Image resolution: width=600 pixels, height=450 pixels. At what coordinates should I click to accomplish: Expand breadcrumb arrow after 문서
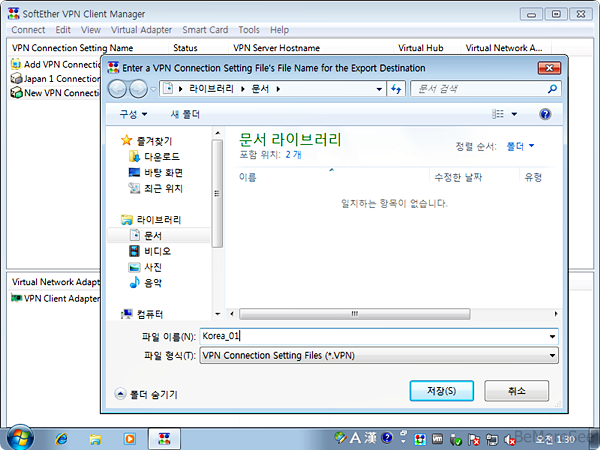pyautogui.click(x=278, y=89)
